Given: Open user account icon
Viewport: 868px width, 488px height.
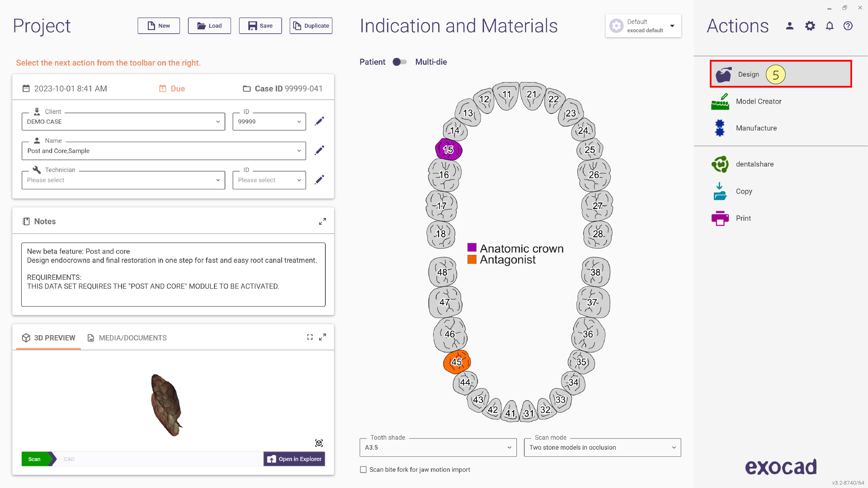Looking at the screenshot, I should pos(789,26).
